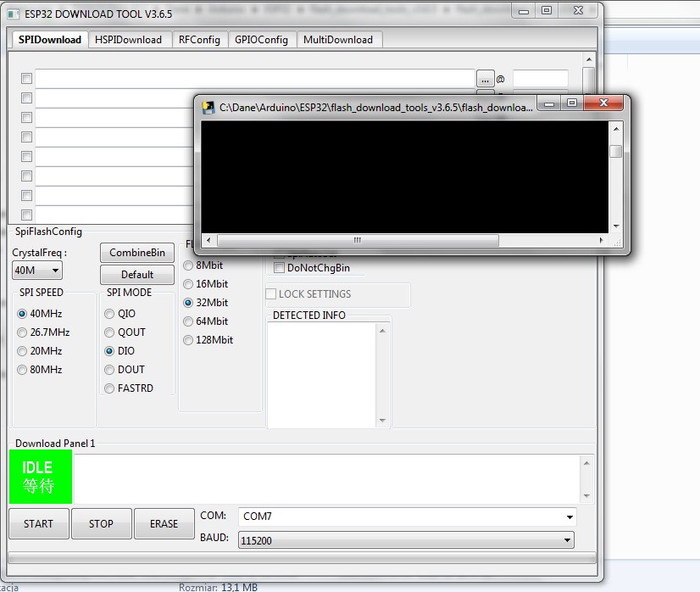Image resolution: width=700 pixels, height=592 pixels.
Task: Click the green IDLE status indicator
Action: click(x=41, y=478)
